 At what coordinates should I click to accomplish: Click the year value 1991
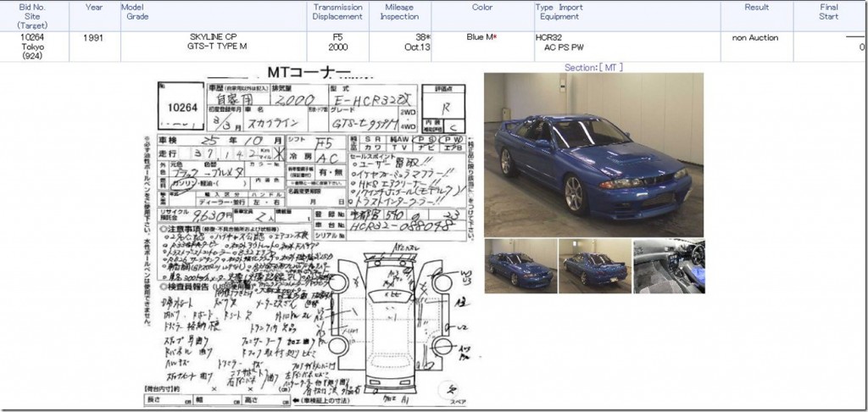tap(94, 37)
